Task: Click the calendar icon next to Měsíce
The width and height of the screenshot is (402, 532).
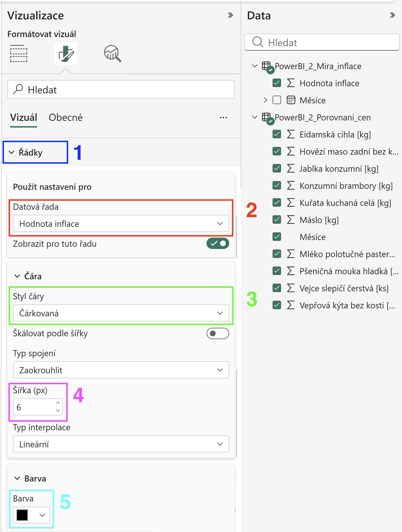Action: tap(291, 100)
